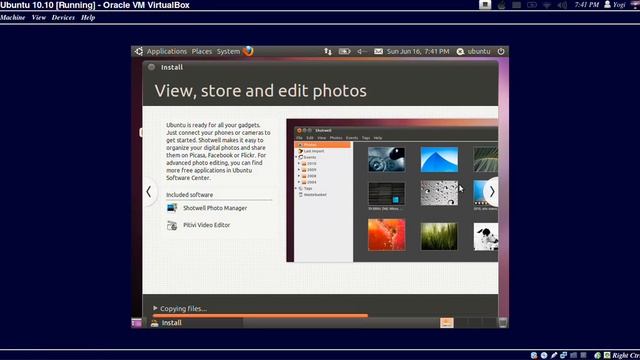Image resolution: width=640 pixels, height=360 pixels.
Task: Click the Shotwell screenshot slide image
Action: 392,191
